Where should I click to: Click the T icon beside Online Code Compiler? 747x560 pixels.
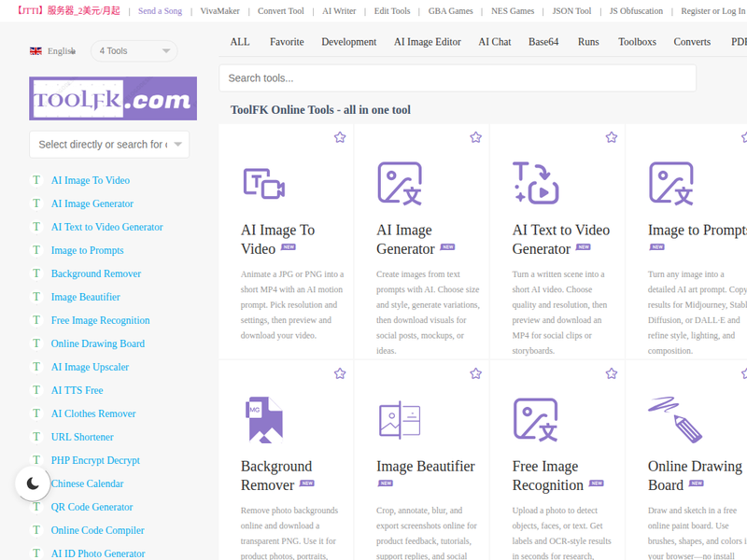click(x=36, y=530)
